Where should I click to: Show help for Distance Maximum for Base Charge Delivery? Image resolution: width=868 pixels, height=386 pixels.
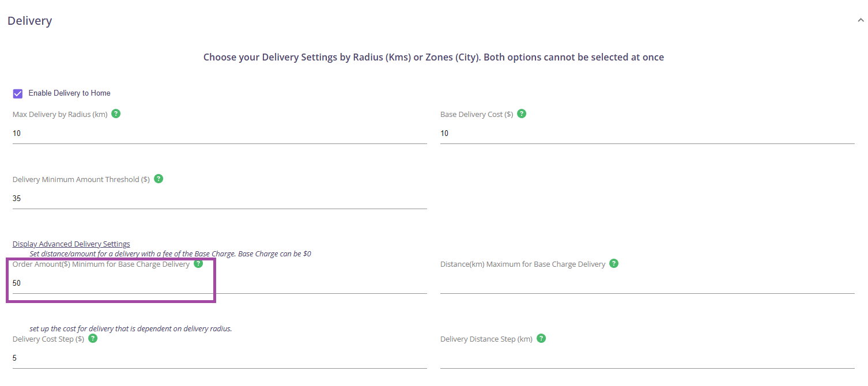click(x=614, y=263)
